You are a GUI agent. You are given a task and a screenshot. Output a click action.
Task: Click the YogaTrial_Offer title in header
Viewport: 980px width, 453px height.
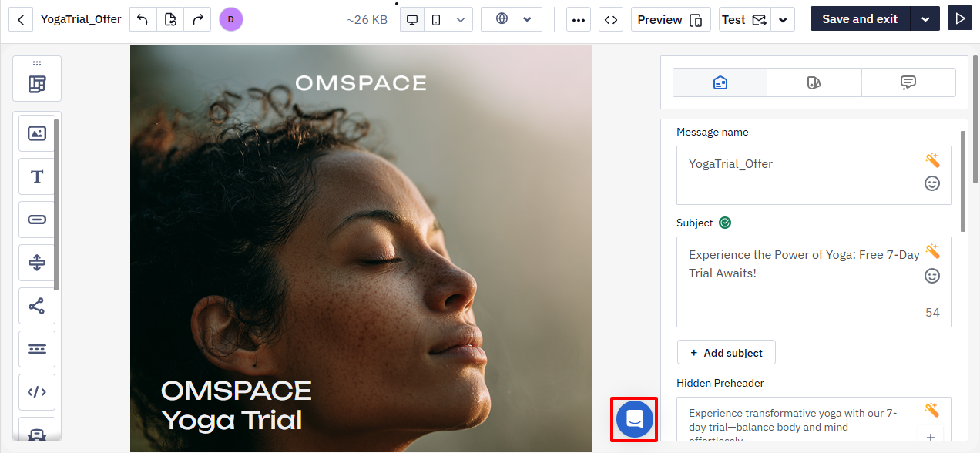click(x=81, y=19)
